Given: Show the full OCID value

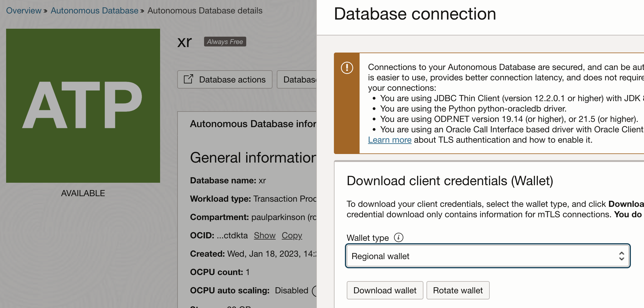Looking at the screenshot, I should pos(265,235).
